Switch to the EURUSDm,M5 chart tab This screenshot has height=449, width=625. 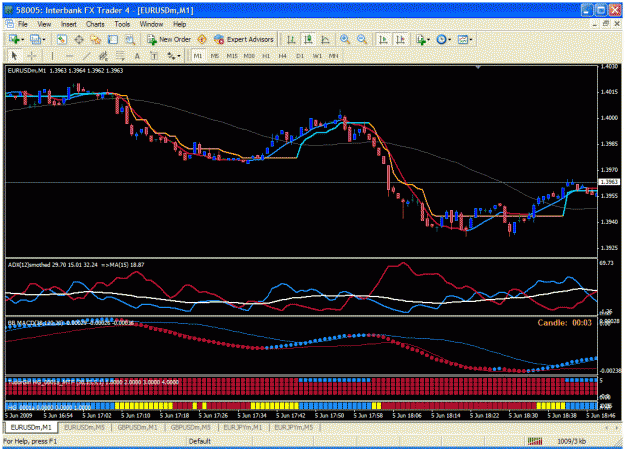coord(85,427)
